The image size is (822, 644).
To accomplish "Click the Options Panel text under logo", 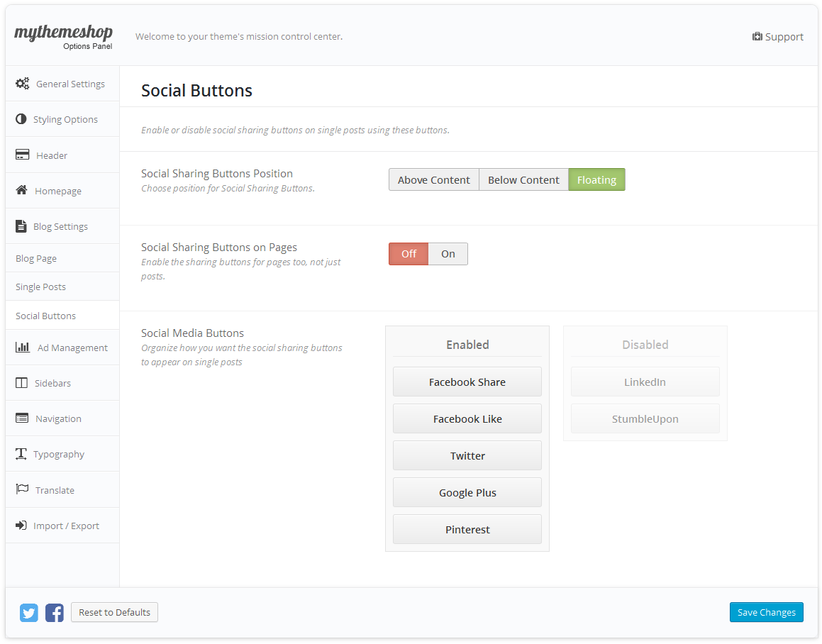I will click(87, 46).
